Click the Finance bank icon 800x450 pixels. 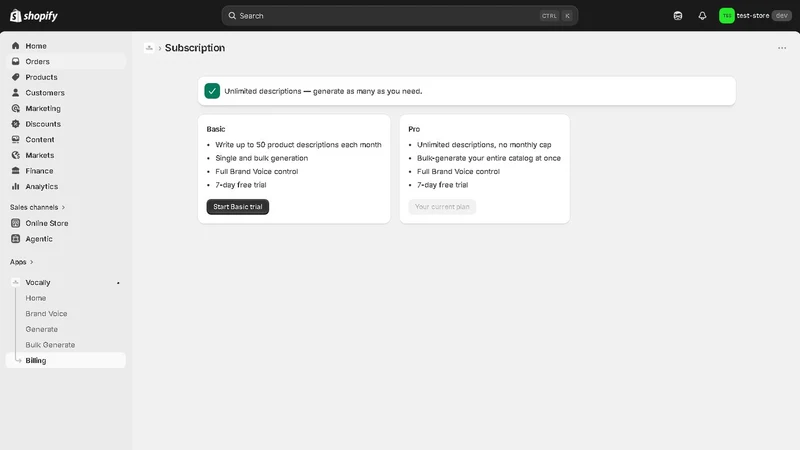(x=15, y=171)
